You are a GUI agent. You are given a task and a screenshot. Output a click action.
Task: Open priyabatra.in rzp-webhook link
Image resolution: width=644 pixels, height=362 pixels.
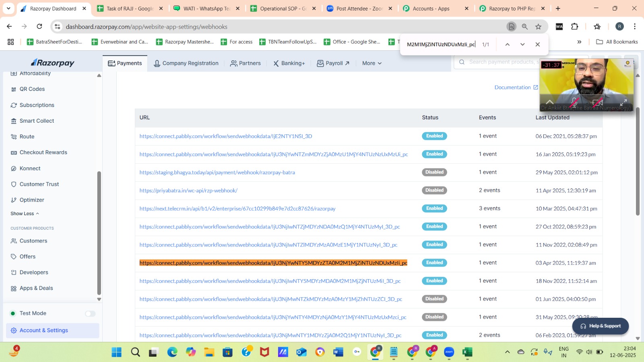click(188, 191)
